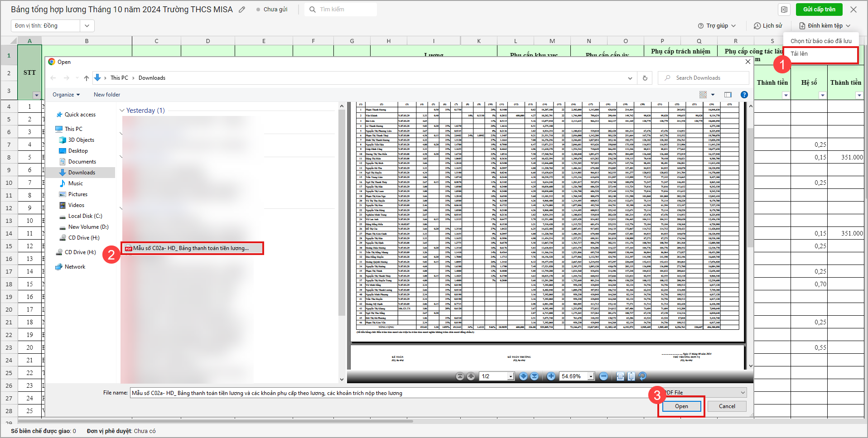Click the Search Downloads field
This screenshot has height=438, width=868.
[x=705, y=78]
